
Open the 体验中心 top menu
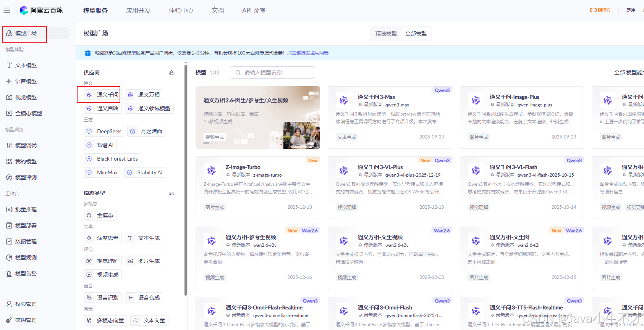point(181,10)
